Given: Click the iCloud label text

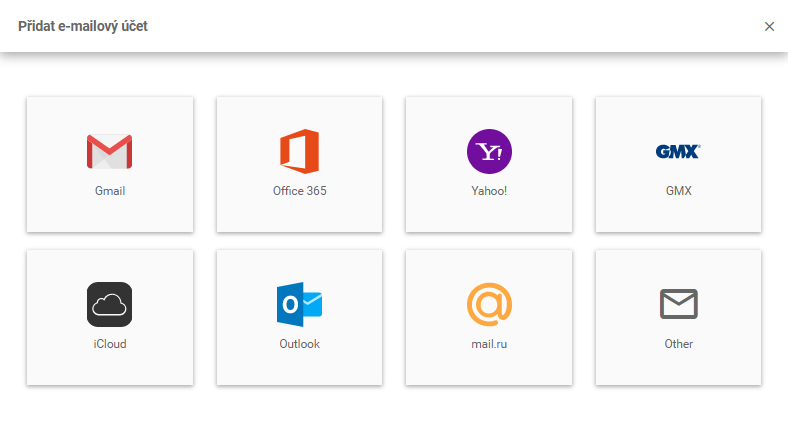Looking at the screenshot, I should point(110,344).
